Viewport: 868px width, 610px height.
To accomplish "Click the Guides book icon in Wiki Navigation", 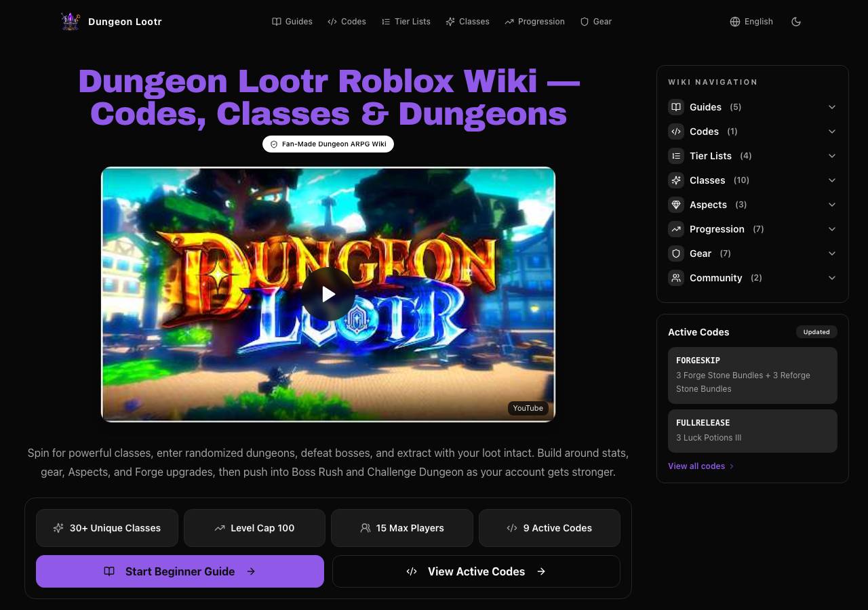I will click(x=676, y=107).
